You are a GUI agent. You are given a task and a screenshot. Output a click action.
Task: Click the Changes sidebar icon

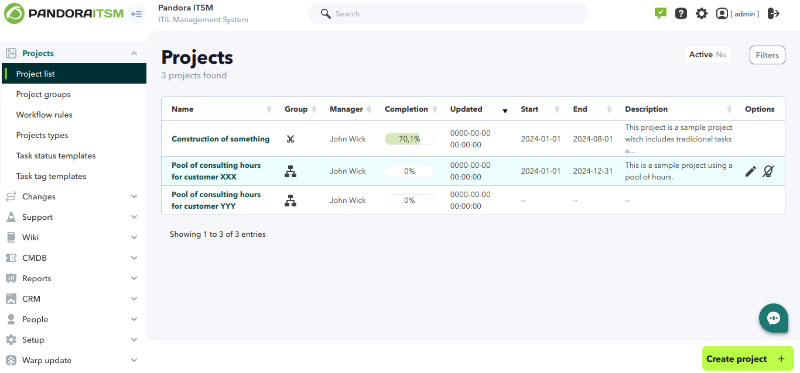(x=11, y=196)
